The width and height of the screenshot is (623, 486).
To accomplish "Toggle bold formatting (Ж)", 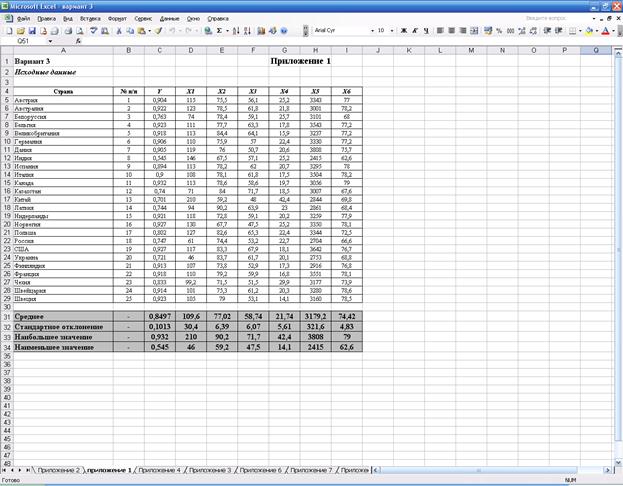I will pos(404,31).
